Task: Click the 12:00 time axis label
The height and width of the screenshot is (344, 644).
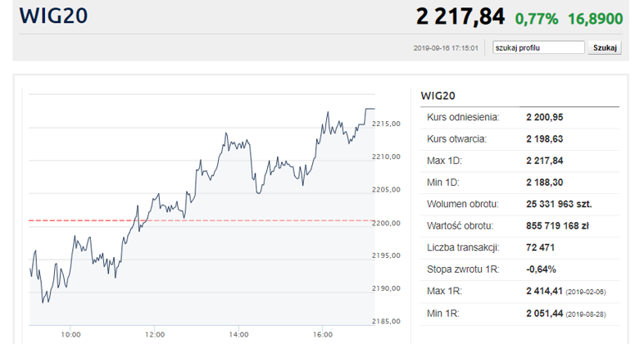Action: coord(155,334)
